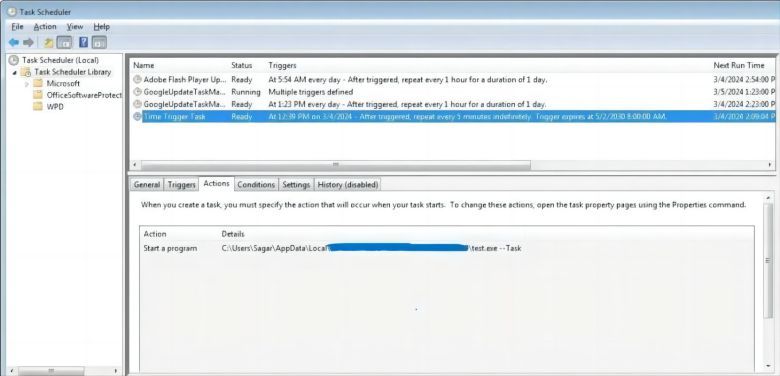Select the Actions tab
The height and width of the screenshot is (376, 780).
point(216,184)
